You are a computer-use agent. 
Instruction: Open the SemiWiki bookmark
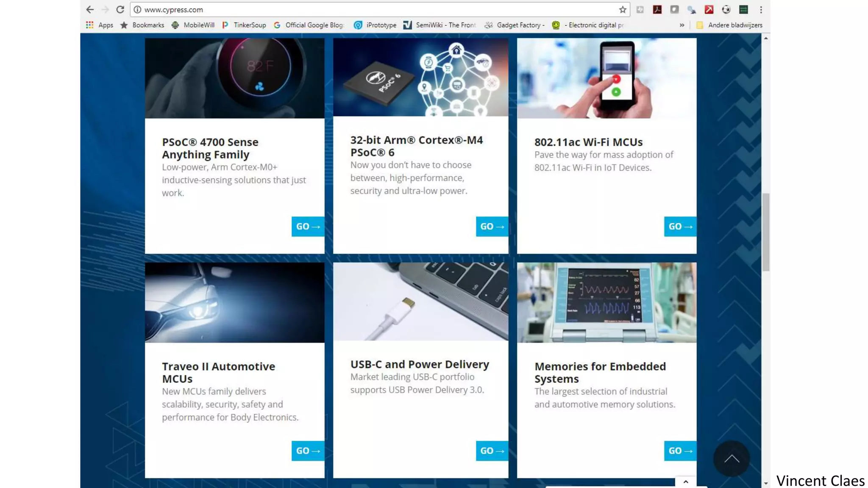coord(440,25)
